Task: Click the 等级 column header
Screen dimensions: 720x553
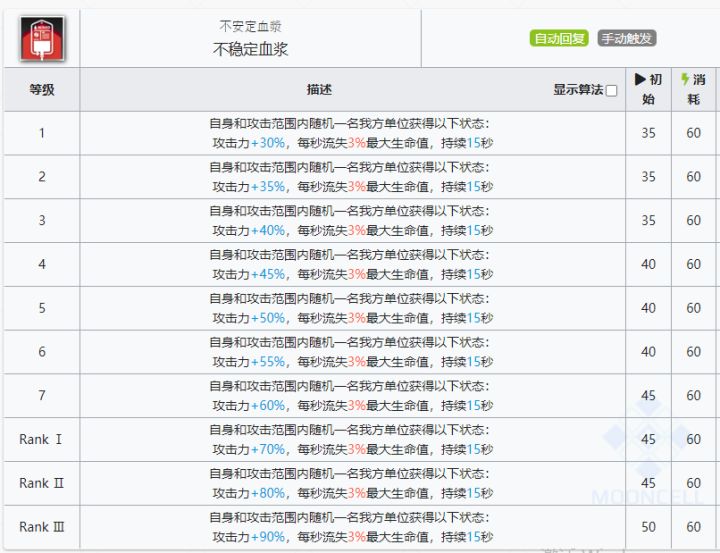Action: (42, 89)
